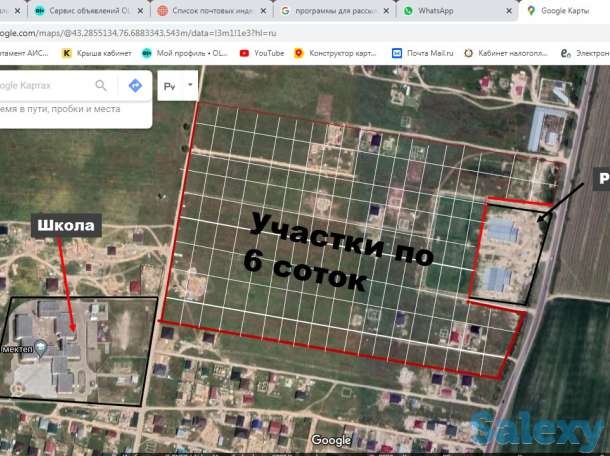
Task: Click the Конструктор карт pin icon
Action: pos(299,53)
